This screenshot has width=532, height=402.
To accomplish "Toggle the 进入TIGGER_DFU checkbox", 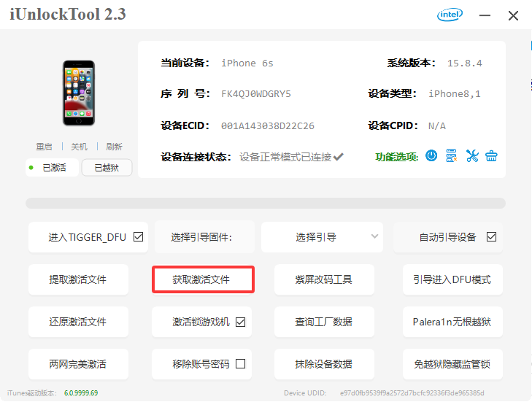I will click(139, 236).
